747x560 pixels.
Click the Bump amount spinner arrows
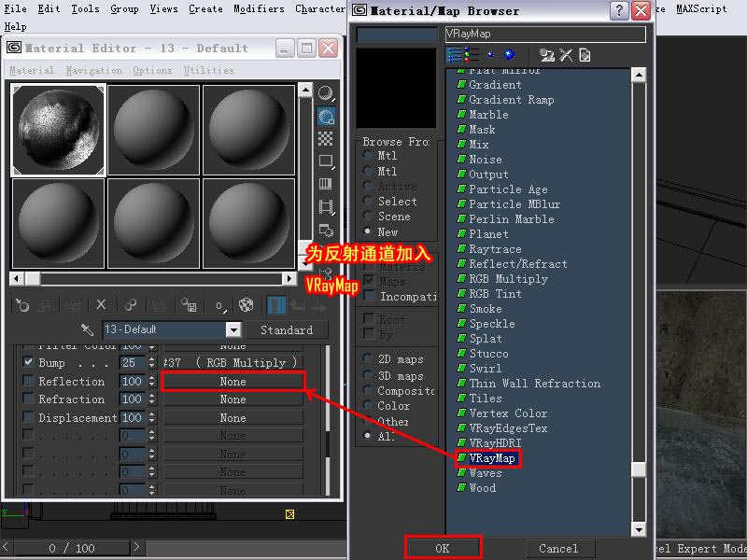(x=151, y=362)
